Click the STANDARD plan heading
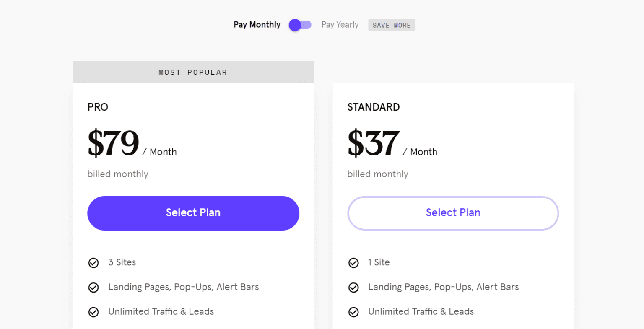 coord(373,107)
